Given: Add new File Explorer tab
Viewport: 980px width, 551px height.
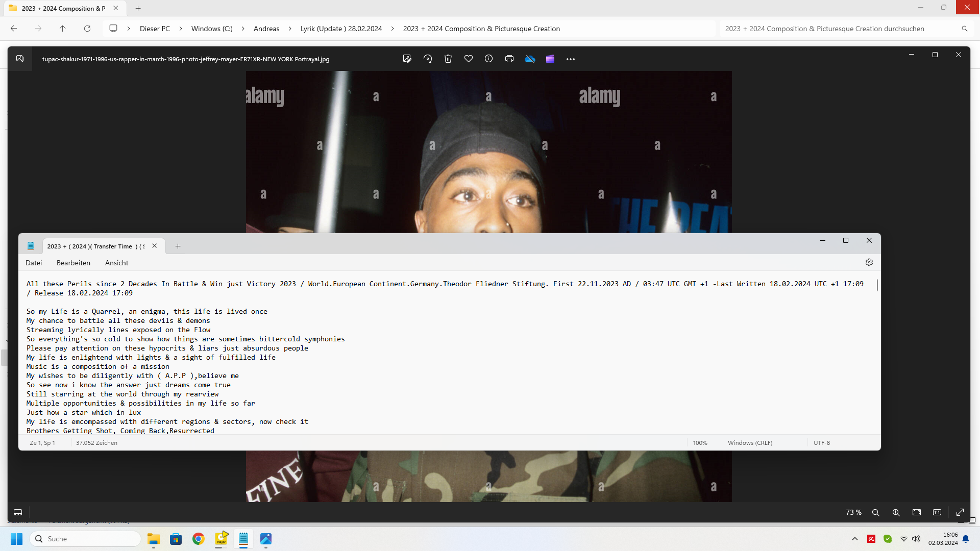Looking at the screenshot, I should tap(138, 8).
